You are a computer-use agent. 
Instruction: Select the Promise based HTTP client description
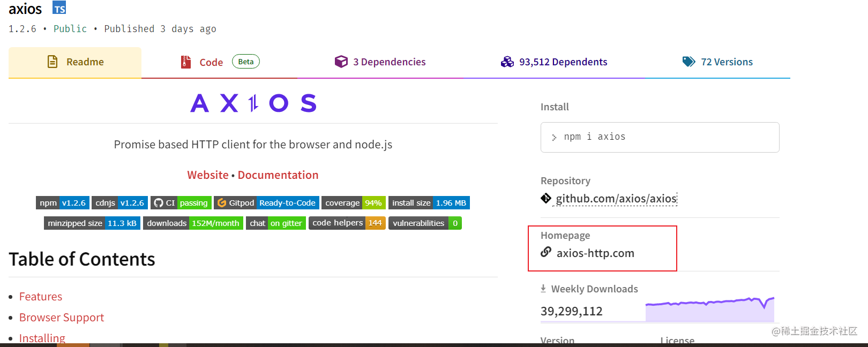(x=253, y=145)
